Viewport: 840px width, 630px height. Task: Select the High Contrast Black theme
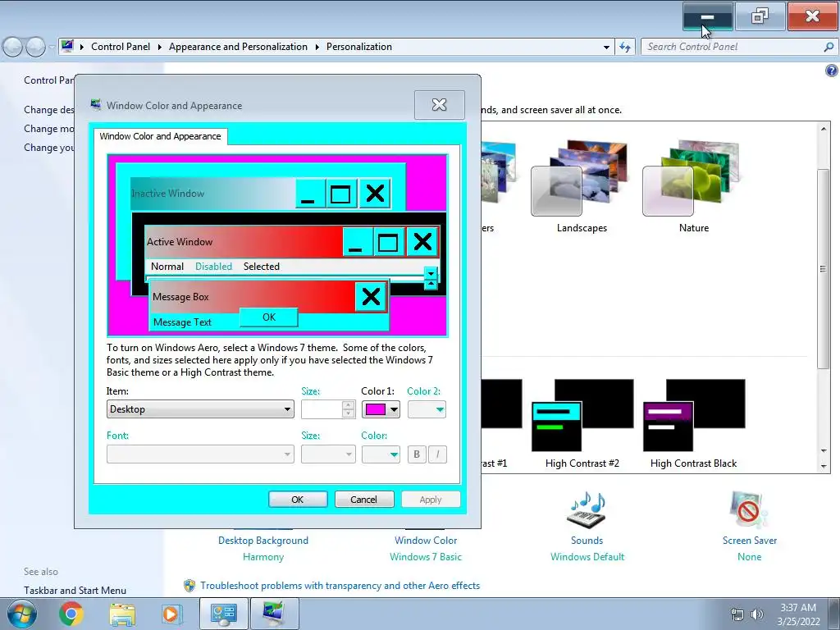[x=694, y=424]
